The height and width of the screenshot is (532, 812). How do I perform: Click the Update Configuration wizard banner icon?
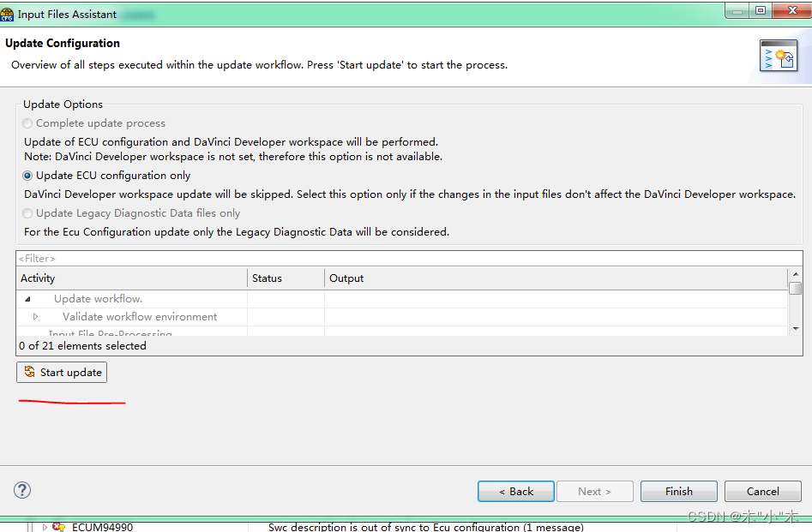[779, 56]
